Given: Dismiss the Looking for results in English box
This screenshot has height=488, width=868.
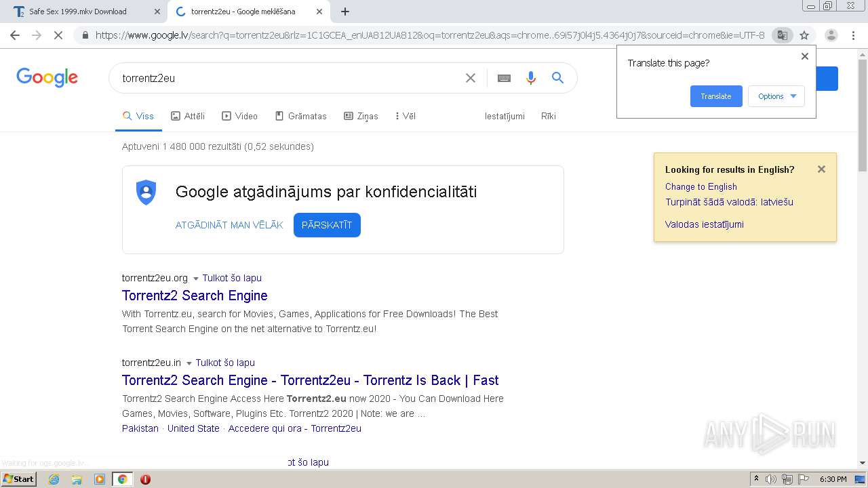Looking at the screenshot, I should (821, 169).
